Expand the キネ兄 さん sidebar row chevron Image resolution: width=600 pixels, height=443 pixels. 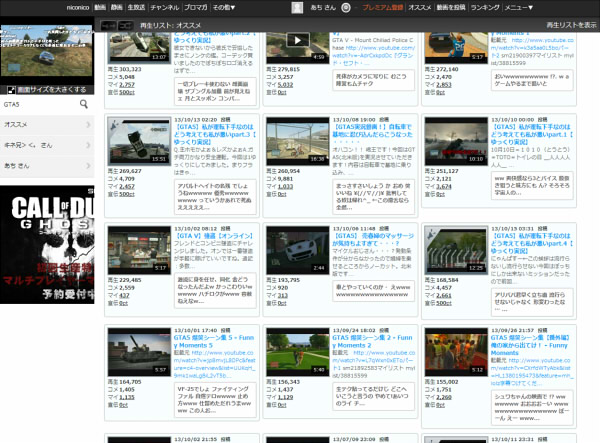(x=88, y=145)
